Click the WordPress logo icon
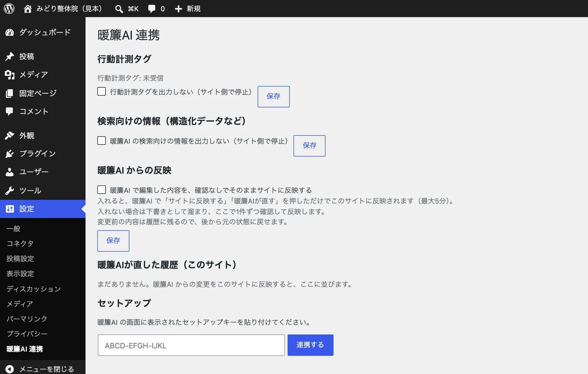The image size is (588, 374). [x=9, y=8]
